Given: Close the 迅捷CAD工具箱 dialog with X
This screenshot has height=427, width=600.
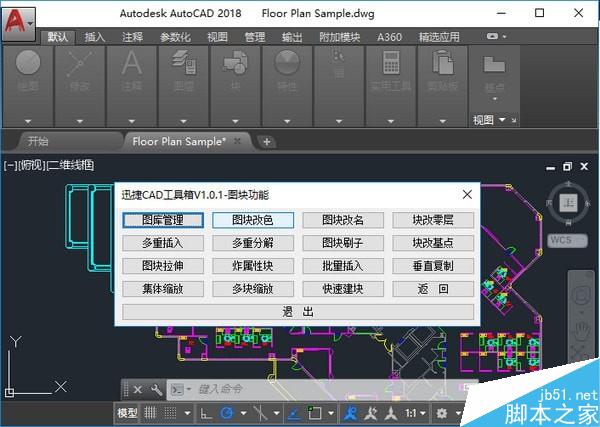Looking at the screenshot, I should 467,194.
